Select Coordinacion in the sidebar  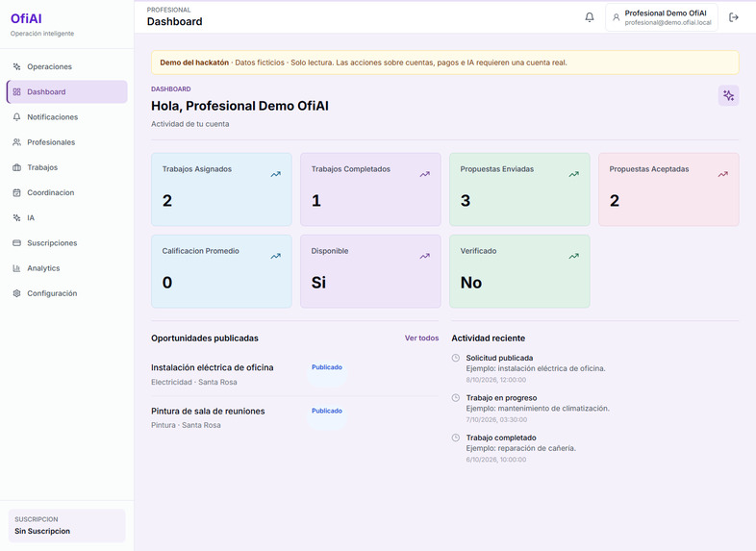(66, 192)
